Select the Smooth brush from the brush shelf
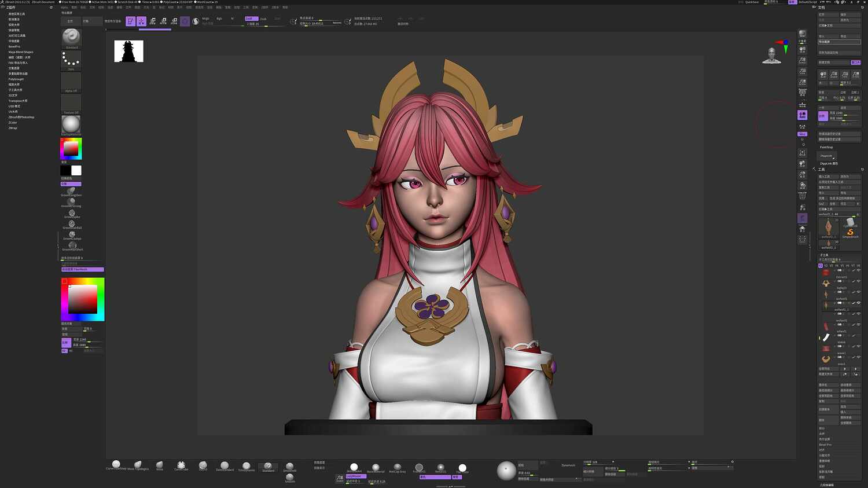Screen dimensions: 868x488 [290, 478]
